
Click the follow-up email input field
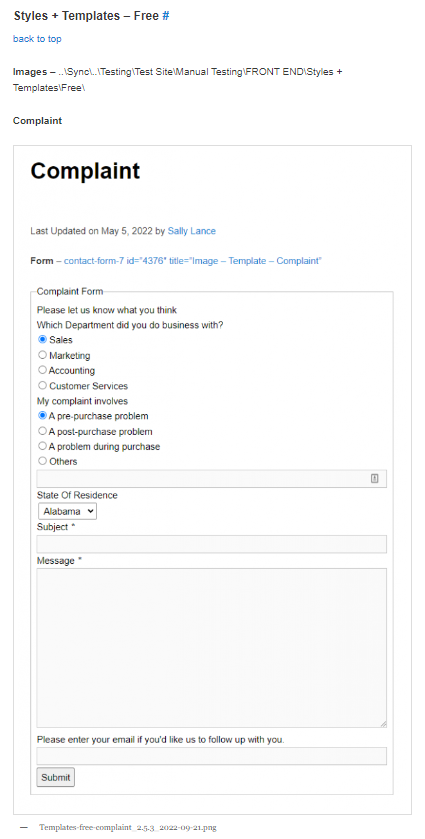(x=211, y=756)
